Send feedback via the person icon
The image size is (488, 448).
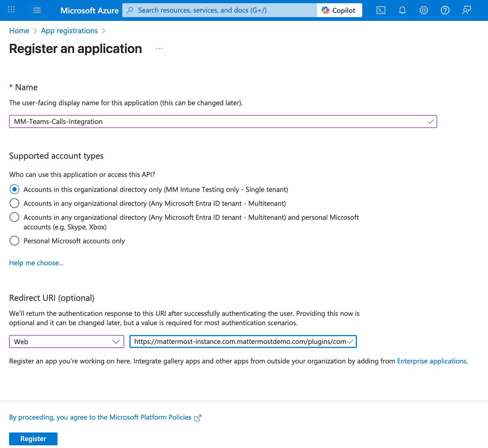tap(466, 10)
